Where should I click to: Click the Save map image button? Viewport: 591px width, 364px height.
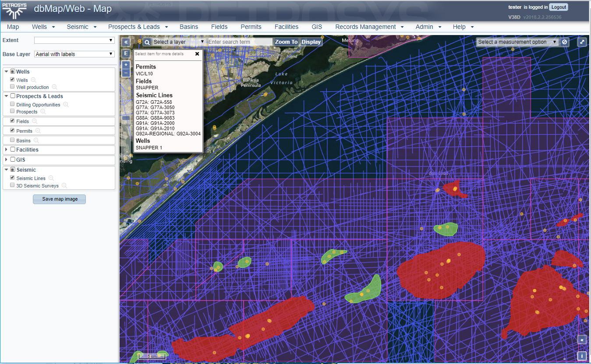click(x=60, y=199)
